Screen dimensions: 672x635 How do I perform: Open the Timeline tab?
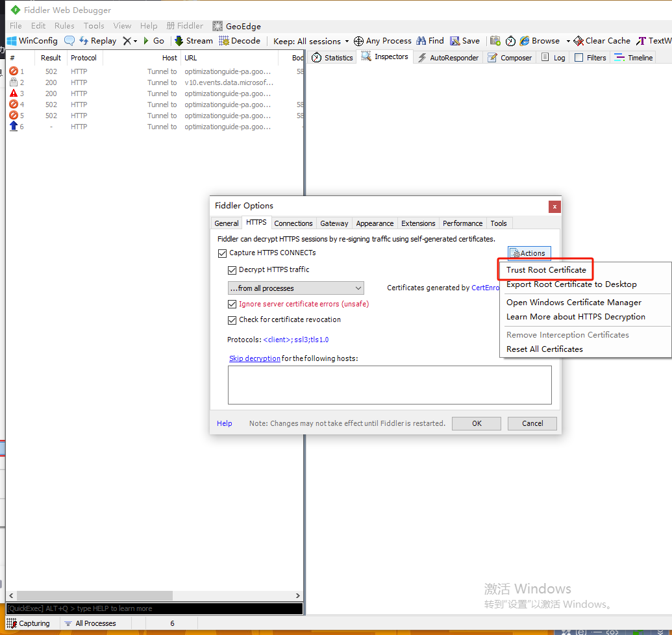[x=634, y=57]
